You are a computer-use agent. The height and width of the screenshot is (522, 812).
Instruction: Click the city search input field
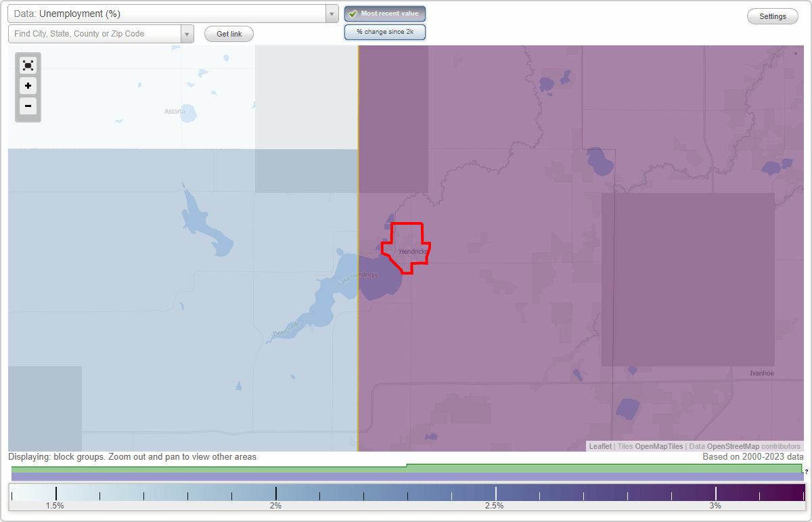pos(95,33)
